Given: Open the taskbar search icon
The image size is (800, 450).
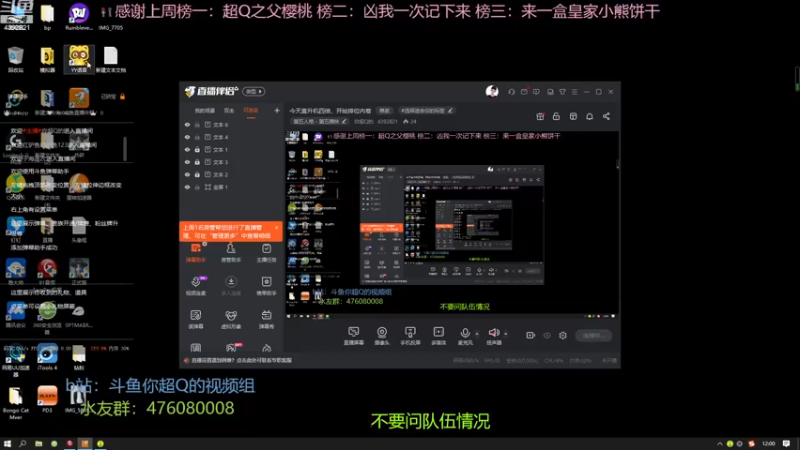Looking at the screenshot, I should [x=22, y=444].
